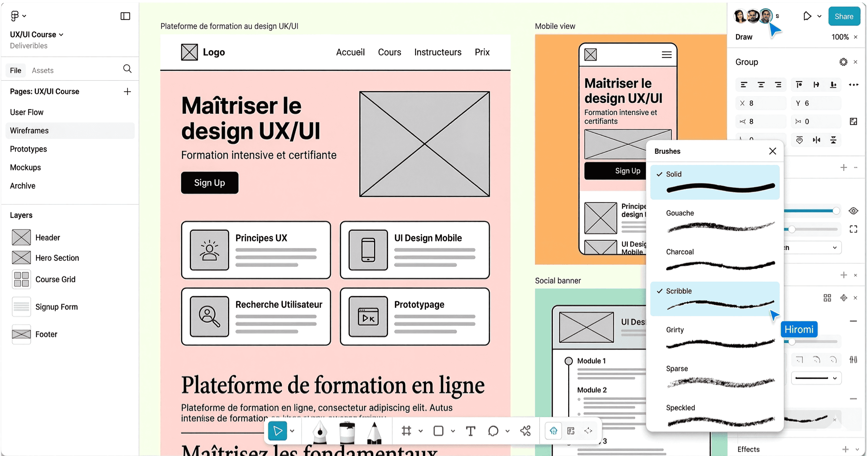Open the Figma main menu chevron
Screen dimensions: 868x456
click(x=24, y=16)
